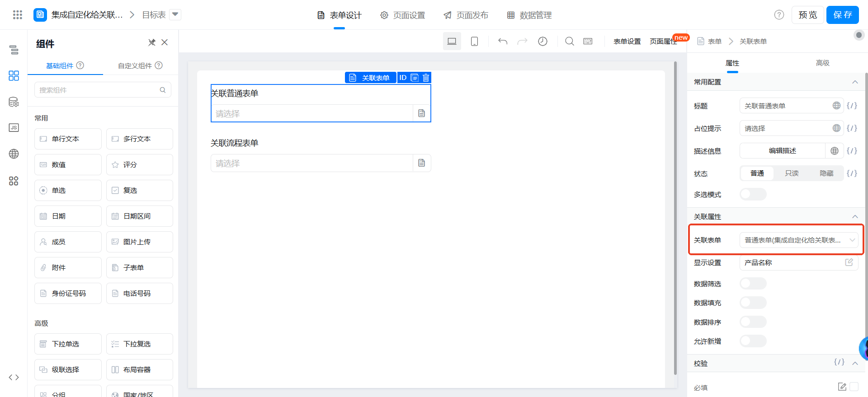Open the 自定义组件 tab

[x=135, y=65]
